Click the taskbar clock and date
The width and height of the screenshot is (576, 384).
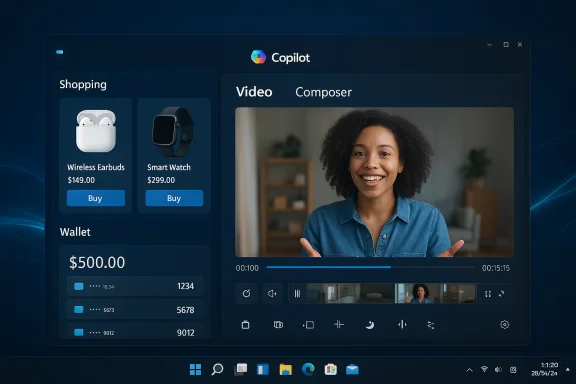(x=544, y=369)
